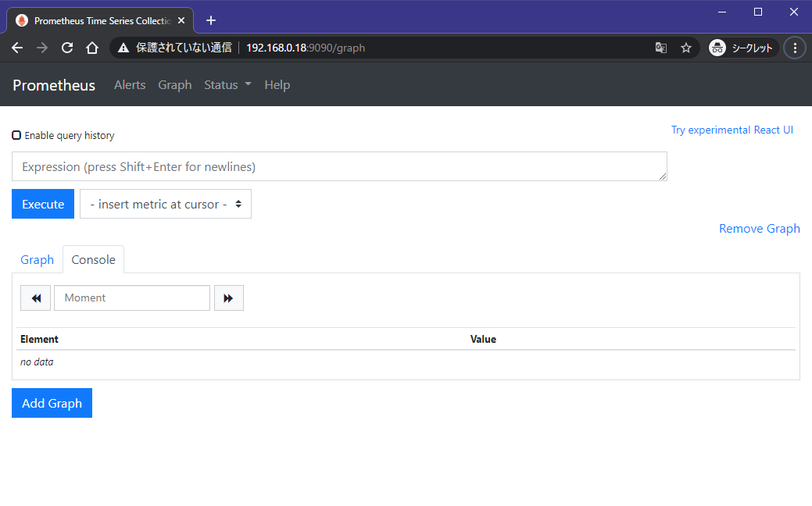Viewport: 812px width, 506px height.
Task: Step the moment backward with rewind
Action: click(36, 298)
